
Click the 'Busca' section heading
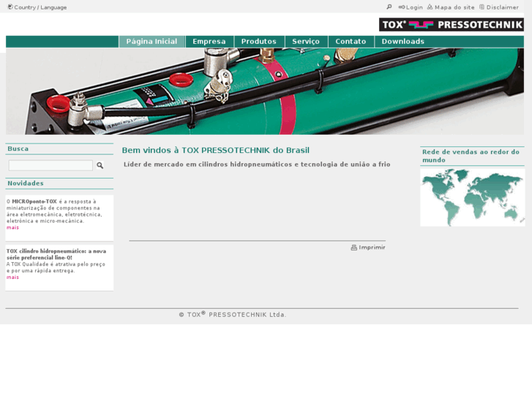tap(18, 149)
